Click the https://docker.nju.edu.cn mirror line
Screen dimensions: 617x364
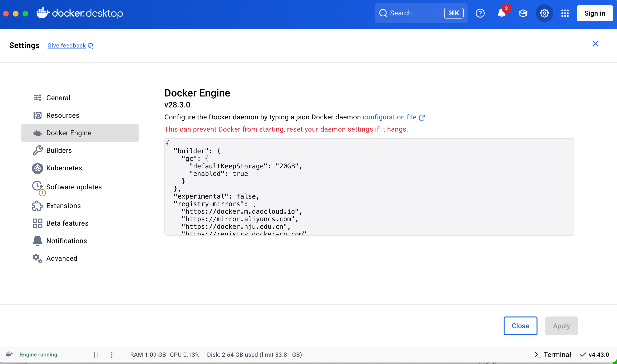pos(236,227)
